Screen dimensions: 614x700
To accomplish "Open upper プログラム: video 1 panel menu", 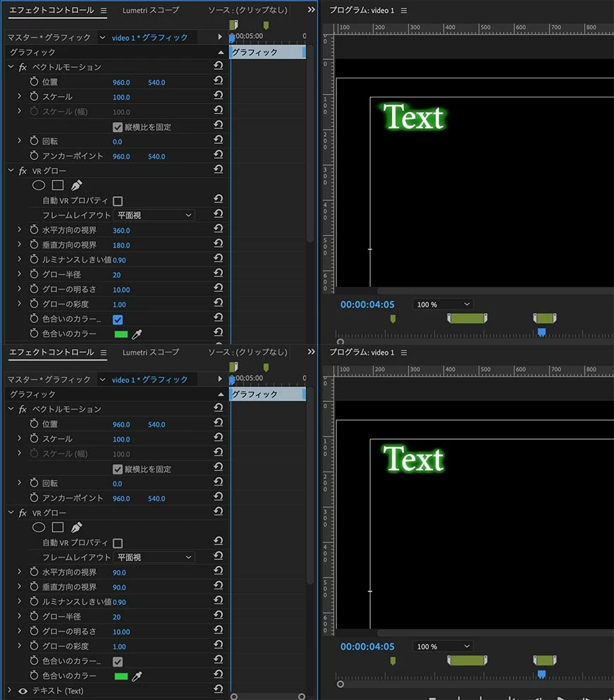I will click(x=404, y=11).
